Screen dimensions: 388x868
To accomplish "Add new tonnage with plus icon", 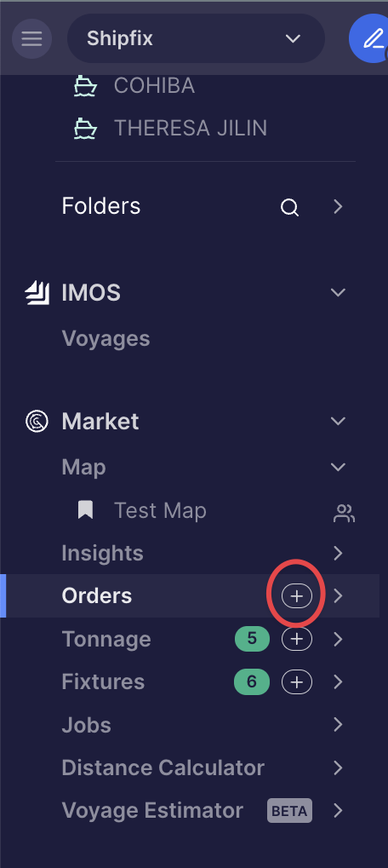I will point(297,640).
